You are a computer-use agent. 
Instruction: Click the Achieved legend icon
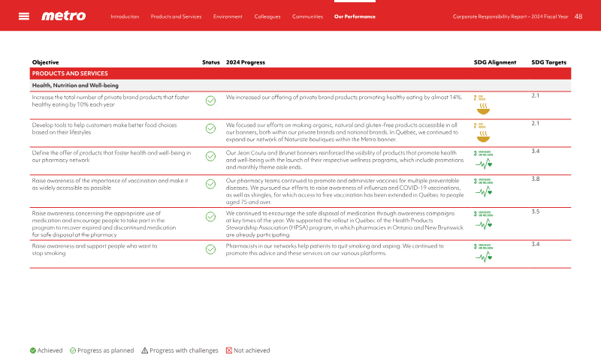(33, 350)
